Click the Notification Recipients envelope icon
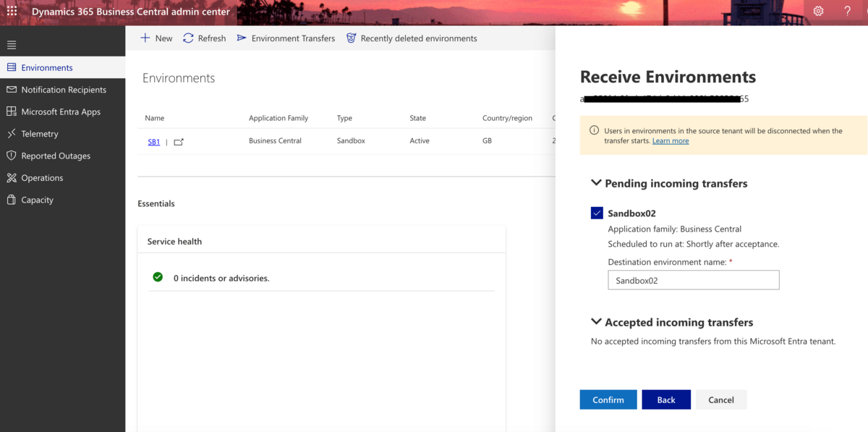868x432 pixels. (11, 90)
